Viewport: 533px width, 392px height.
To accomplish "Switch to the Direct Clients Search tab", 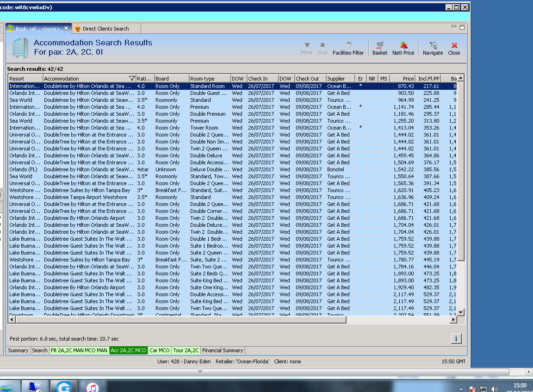I will [105, 29].
